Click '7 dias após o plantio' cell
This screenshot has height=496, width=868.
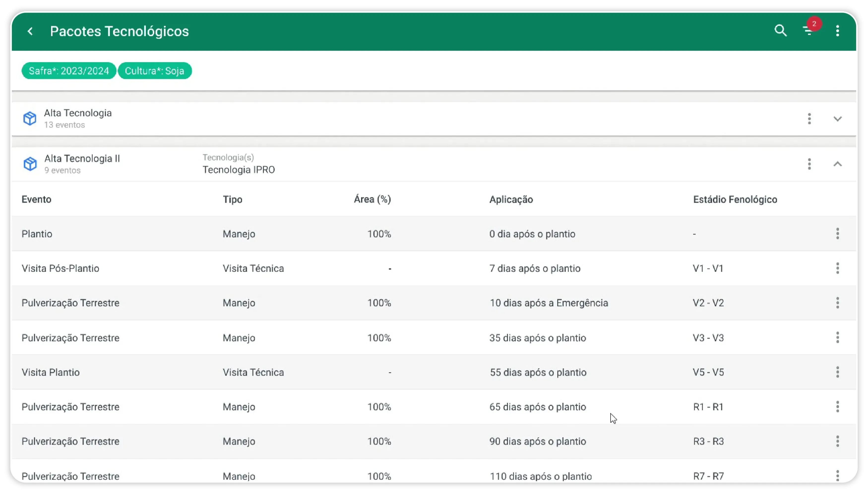[535, 268]
